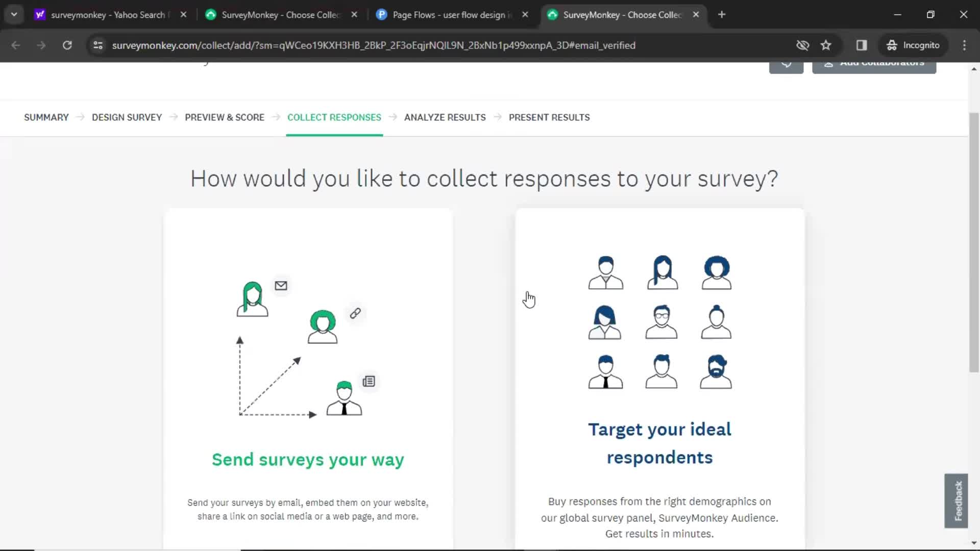Screen dimensions: 980x551
Task: Click the browser back navigation arrow
Action: (15, 45)
